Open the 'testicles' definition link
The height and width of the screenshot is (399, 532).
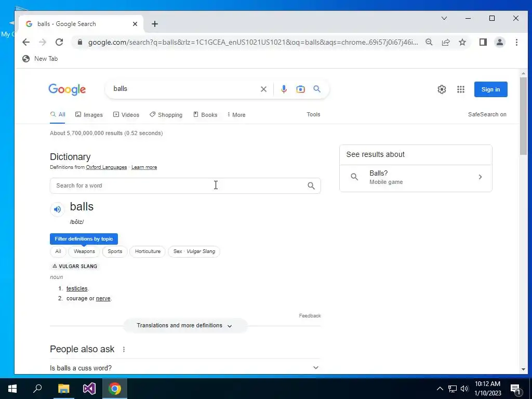click(77, 288)
